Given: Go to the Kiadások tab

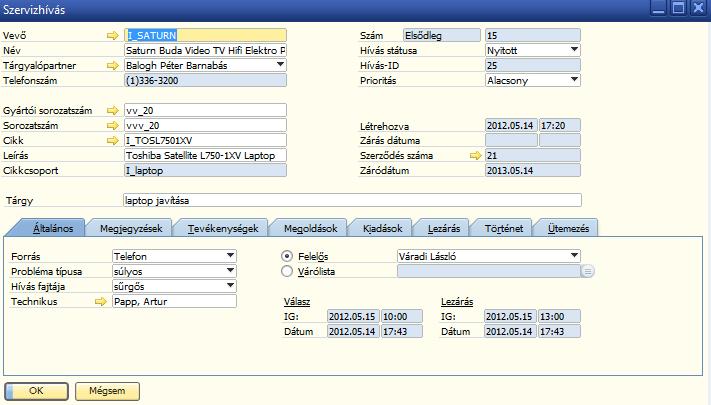Looking at the screenshot, I should click(x=382, y=228).
